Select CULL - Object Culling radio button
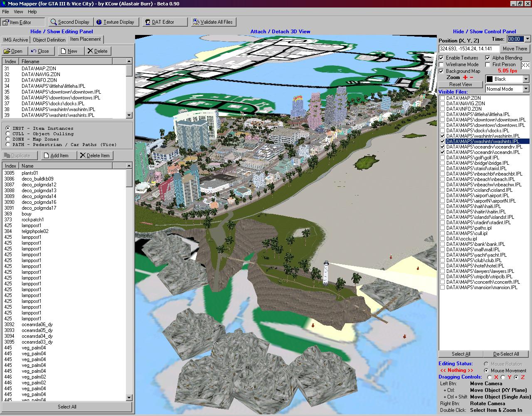The image size is (532, 416). [x=7, y=134]
